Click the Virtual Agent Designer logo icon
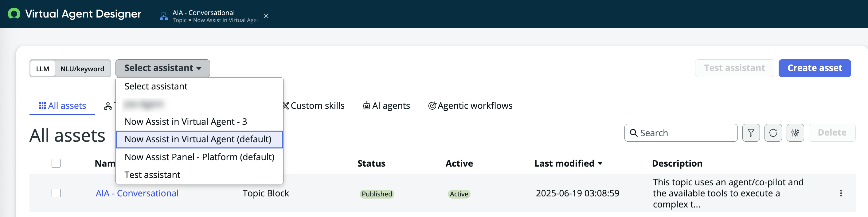Screen dimensions: 868x217 coord(14,14)
